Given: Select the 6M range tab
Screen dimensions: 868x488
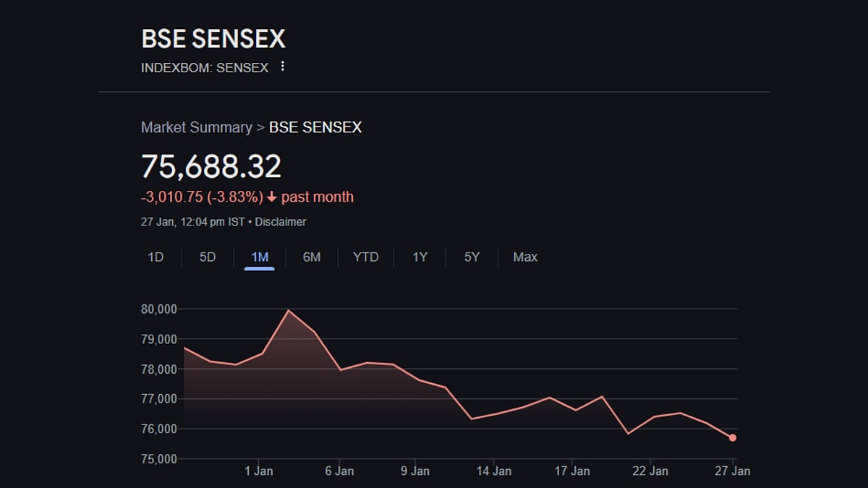Looking at the screenshot, I should (312, 257).
